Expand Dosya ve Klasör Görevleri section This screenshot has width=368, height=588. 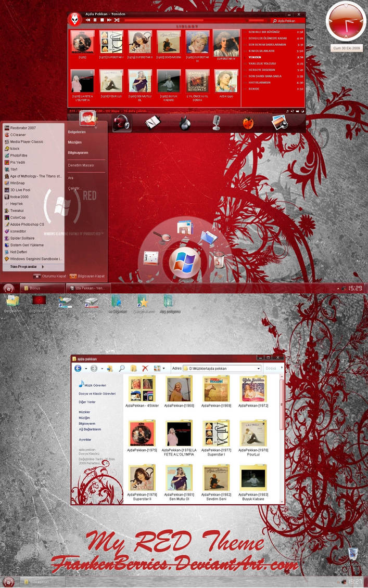pyautogui.click(x=97, y=394)
